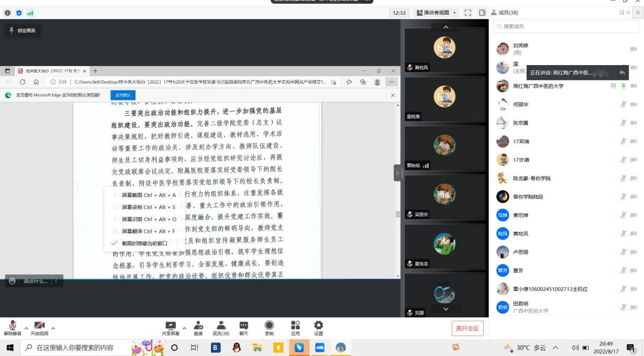Start recording with the 录制 icon
The width and height of the screenshot is (644, 356).
[269, 328]
